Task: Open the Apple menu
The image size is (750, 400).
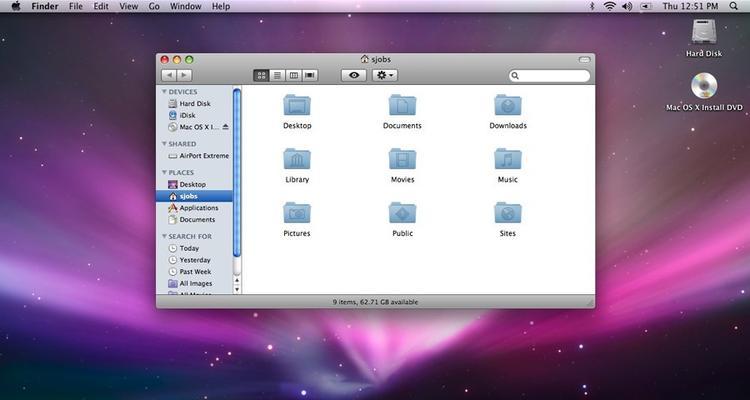Action: pos(16,6)
